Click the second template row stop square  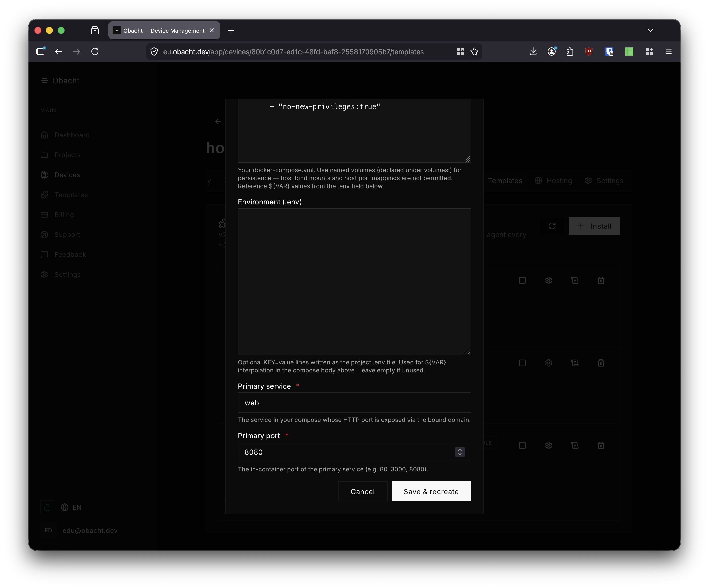click(x=522, y=363)
